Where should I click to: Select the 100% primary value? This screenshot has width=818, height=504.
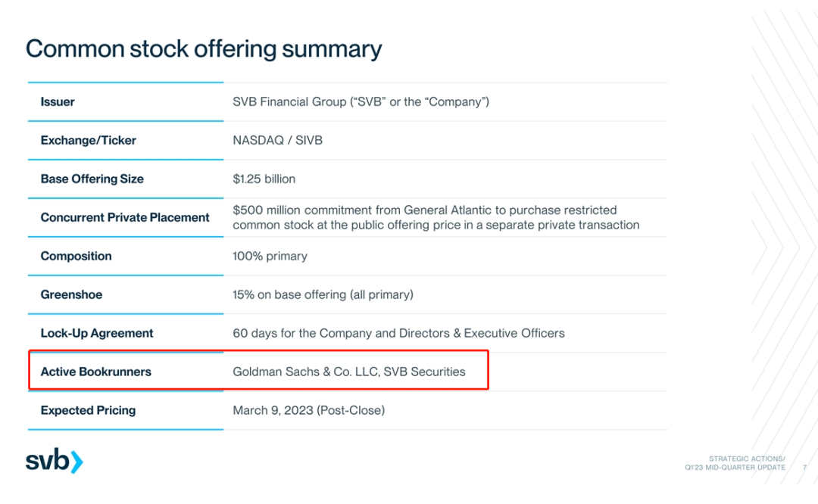point(270,256)
